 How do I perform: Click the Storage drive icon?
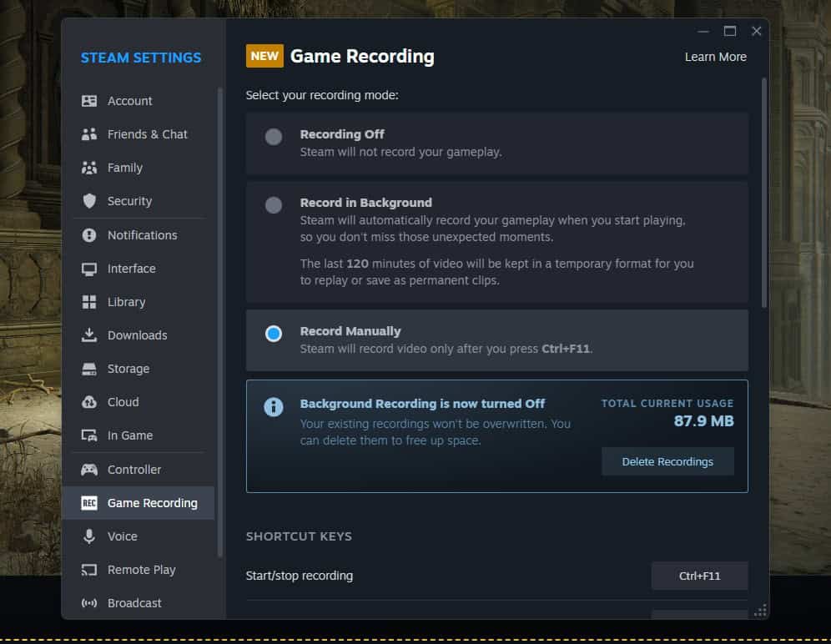[x=89, y=369]
